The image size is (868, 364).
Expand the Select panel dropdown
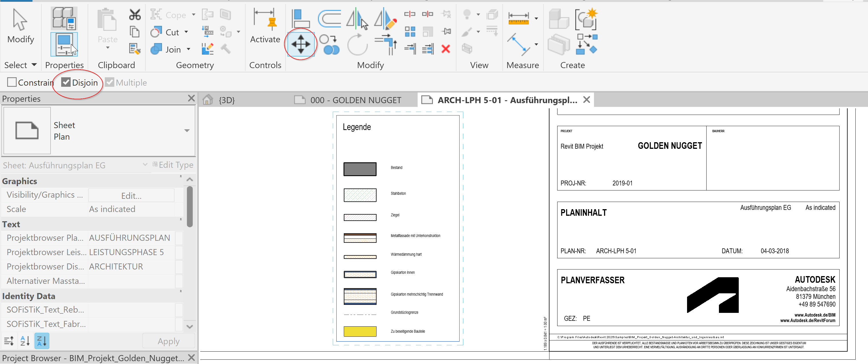point(34,64)
